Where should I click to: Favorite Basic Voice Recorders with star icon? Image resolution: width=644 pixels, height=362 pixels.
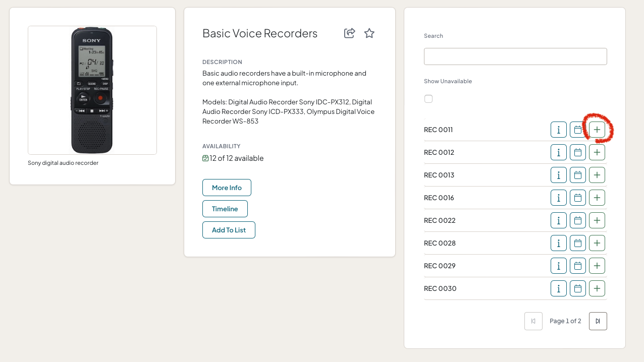point(369,33)
